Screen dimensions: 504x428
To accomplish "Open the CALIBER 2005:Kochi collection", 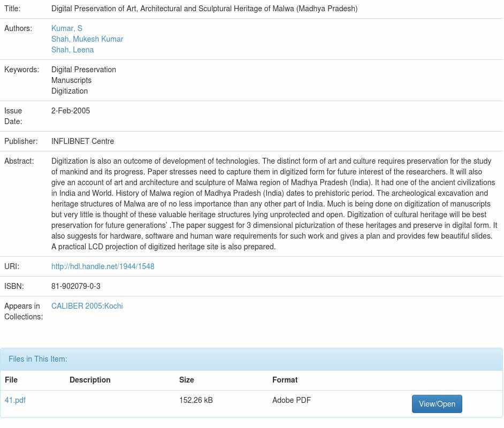I will point(87,306).
